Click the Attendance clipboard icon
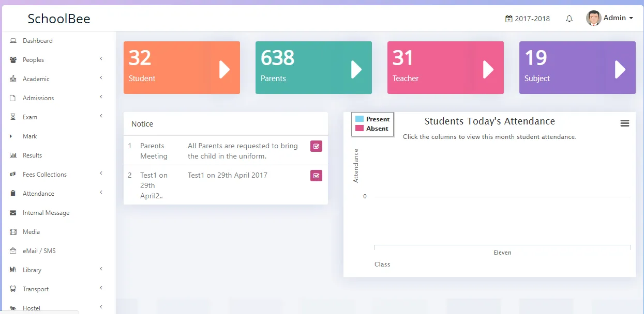This screenshot has height=314, width=644. point(13,194)
